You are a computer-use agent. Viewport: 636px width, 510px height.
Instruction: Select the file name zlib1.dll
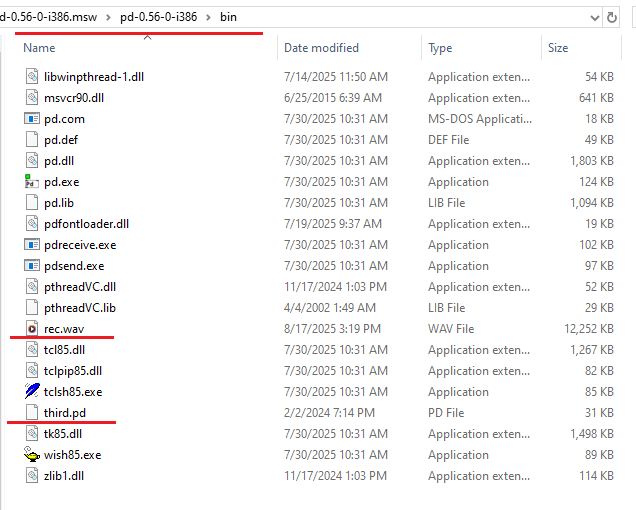[x=64, y=476]
